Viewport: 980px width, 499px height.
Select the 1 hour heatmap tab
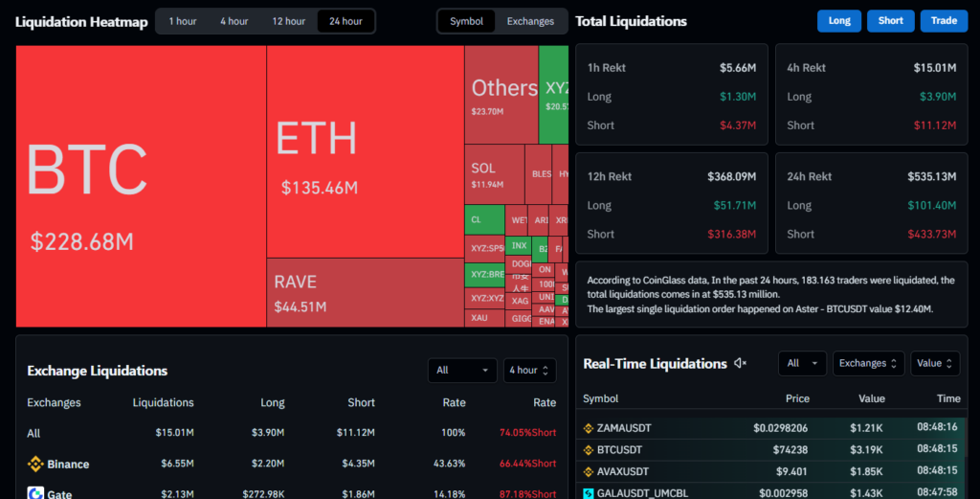[x=183, y=21]
